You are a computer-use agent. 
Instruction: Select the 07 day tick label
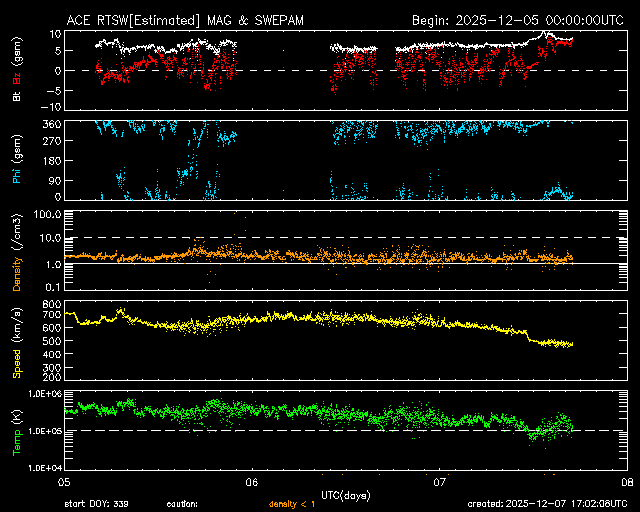pyautogui.click(x=438, y=482)
